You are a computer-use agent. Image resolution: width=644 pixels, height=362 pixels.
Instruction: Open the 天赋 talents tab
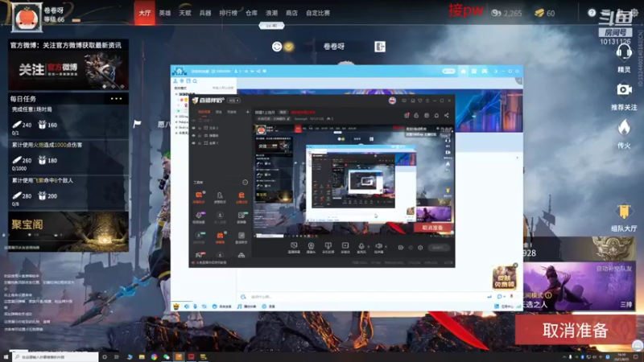(x=185, y=13)
